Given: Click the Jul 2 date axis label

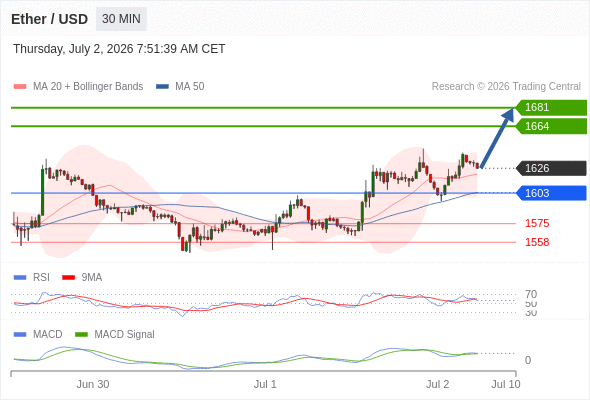Looking at the screenshot, I should click(437, 384).
